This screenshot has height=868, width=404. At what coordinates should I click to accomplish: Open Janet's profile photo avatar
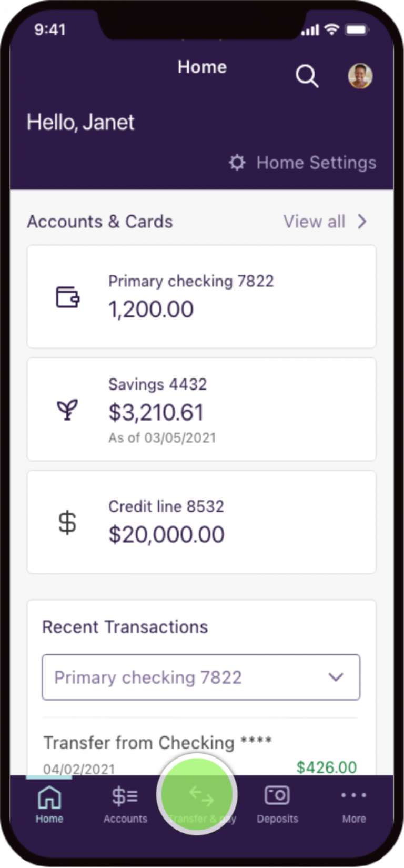pos(360,76)
